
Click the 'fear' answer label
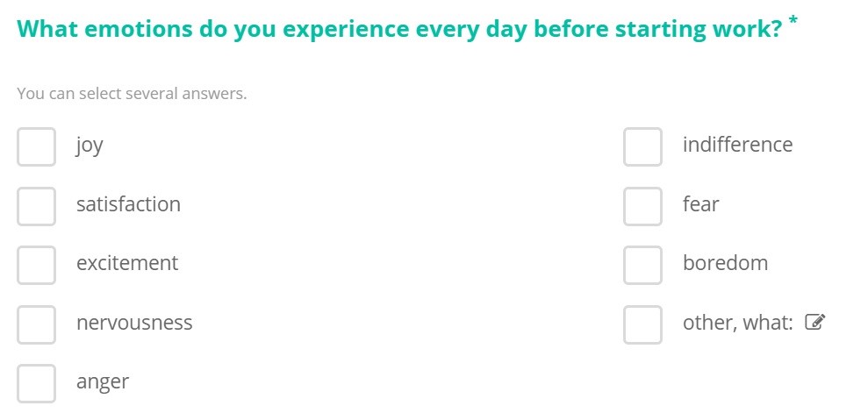point(701,204)
